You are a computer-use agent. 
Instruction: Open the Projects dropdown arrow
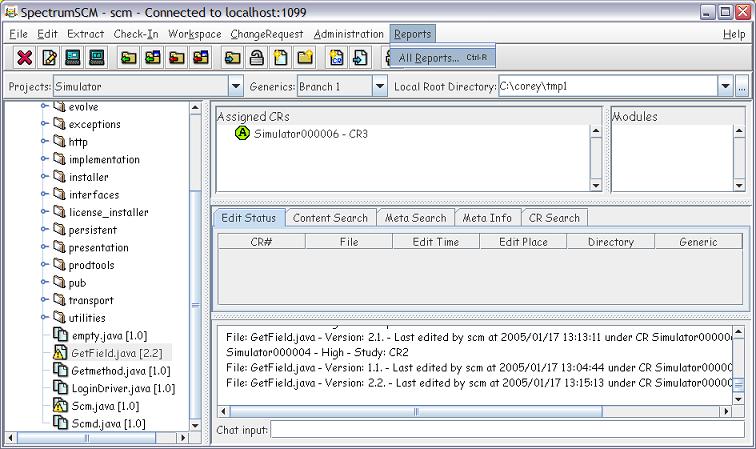(x=235, y=86)
